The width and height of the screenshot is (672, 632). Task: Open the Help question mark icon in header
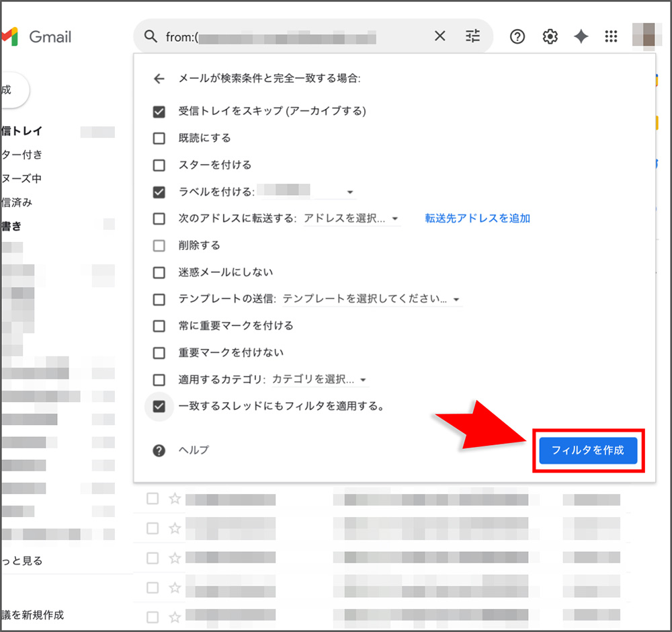coord(517,36)
